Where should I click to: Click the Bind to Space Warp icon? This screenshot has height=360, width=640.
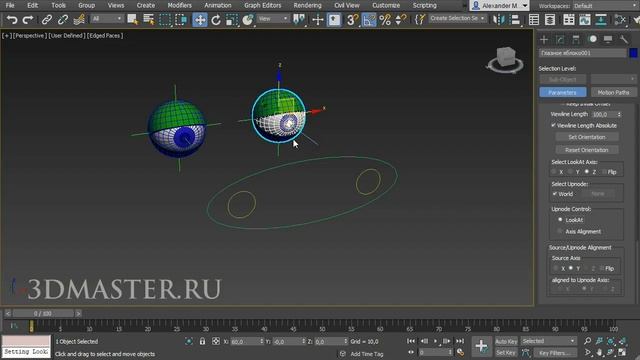point(79,20)
